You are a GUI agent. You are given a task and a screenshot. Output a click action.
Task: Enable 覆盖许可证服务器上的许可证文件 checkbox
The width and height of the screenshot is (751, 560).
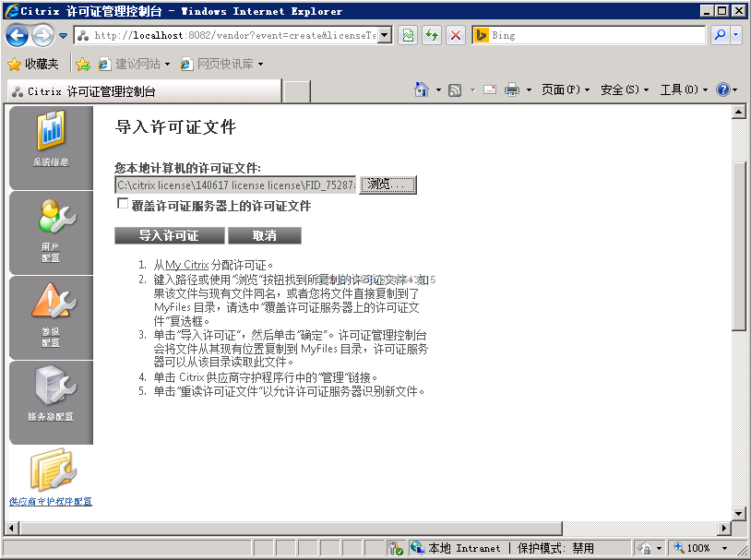pyautogui.click(x=122, y=204)
